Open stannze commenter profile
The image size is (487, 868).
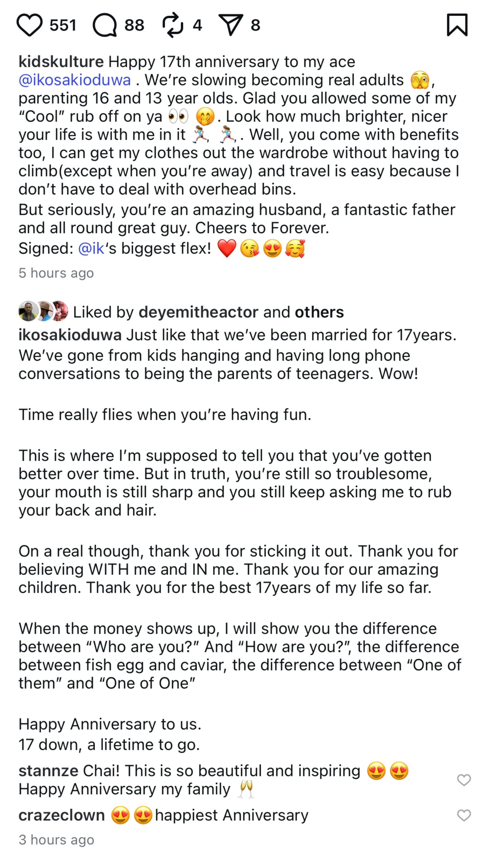48,771
